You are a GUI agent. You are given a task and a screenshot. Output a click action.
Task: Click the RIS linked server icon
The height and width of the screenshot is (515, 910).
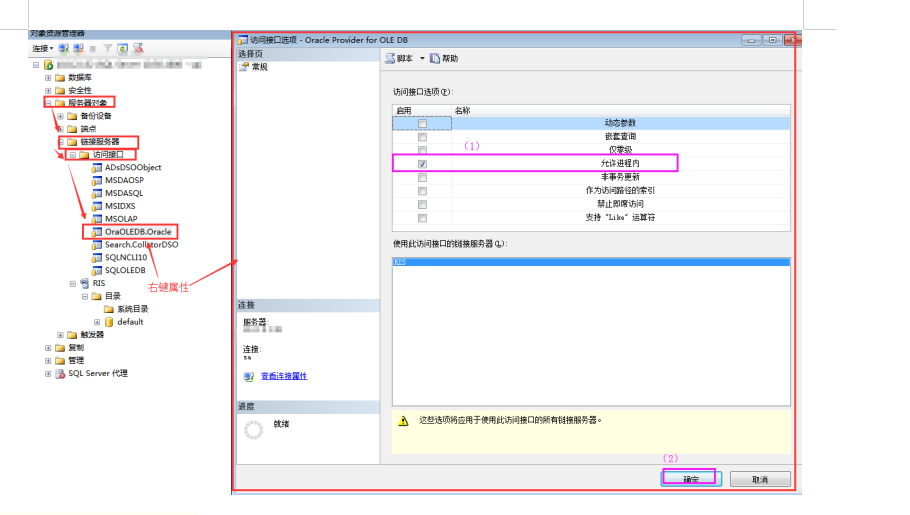(85, 283)
